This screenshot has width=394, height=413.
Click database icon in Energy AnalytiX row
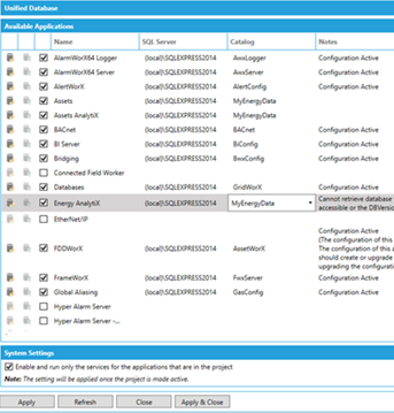(10, 203)
